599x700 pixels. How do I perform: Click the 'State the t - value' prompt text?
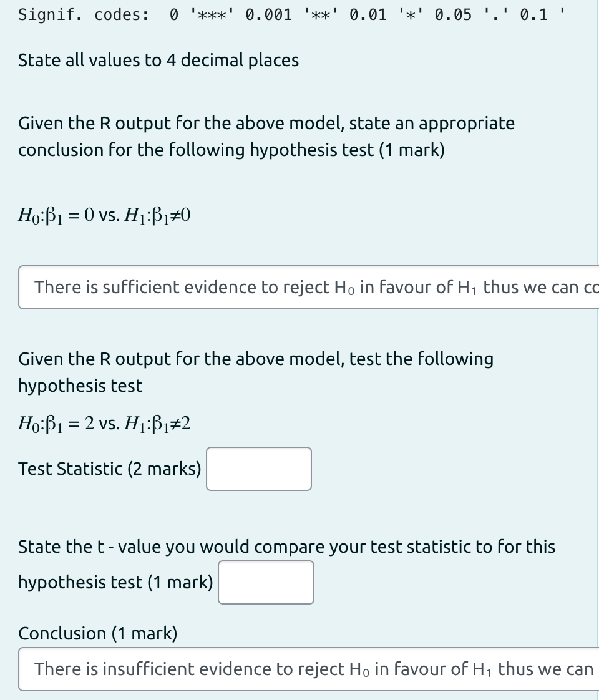(x=287, y=547)
